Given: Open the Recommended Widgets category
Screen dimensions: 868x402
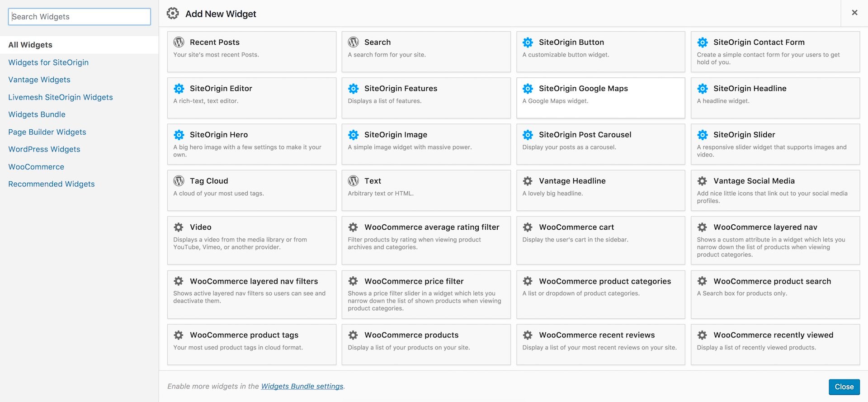Looking at the screenshot, I should click(x=52, y=184).
